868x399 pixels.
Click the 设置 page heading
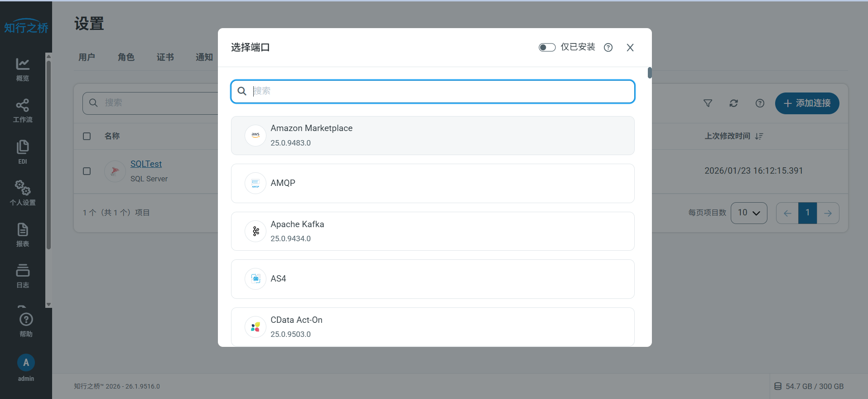pos(89,24)
